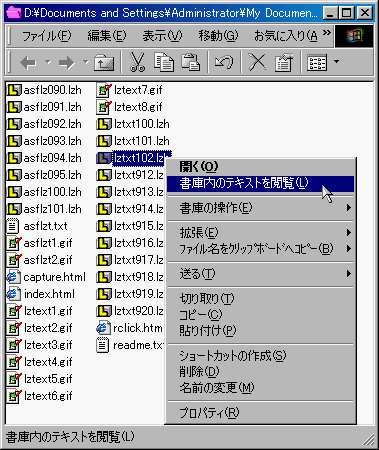This screenshot has width=379, height=450.
Task: Click file name rclick.htm
Action: point(138,328)
